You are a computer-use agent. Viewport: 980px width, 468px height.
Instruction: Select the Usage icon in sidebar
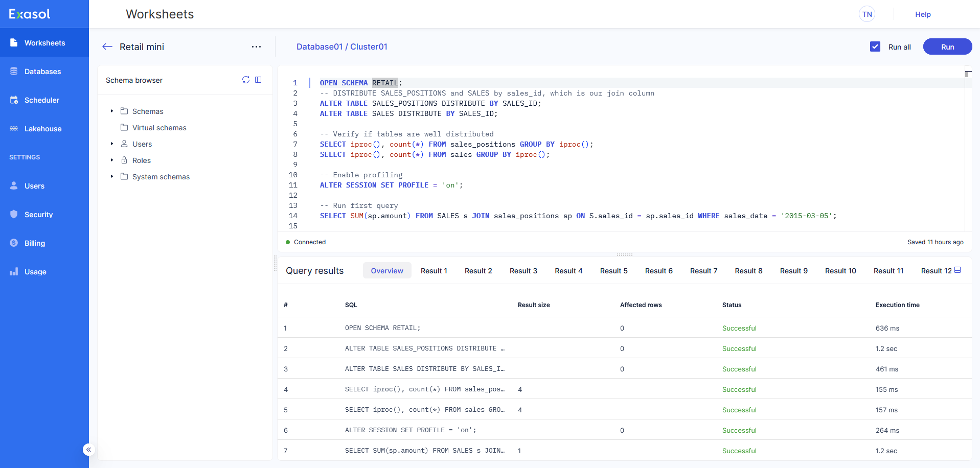[14, 271]
